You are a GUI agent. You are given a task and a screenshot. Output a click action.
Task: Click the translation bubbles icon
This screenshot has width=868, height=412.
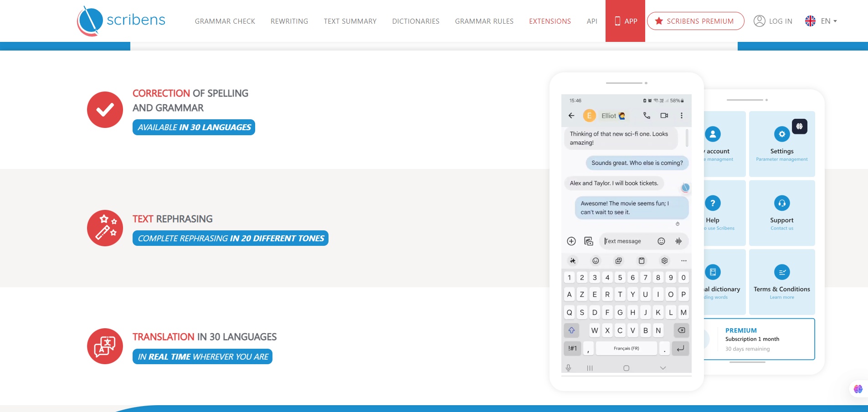[105, 346]
